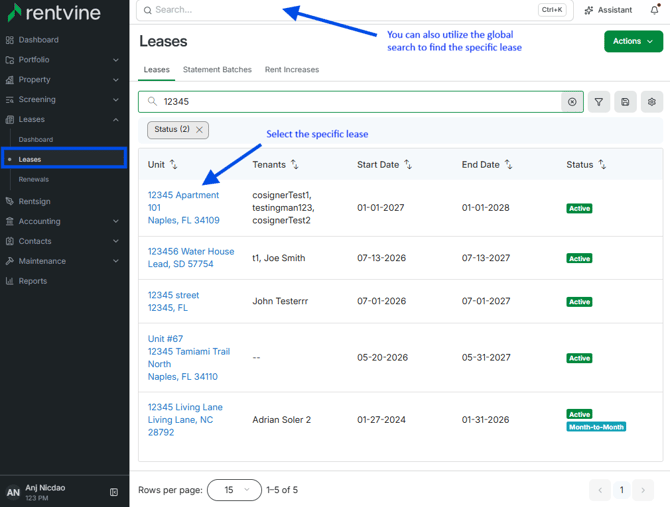Screen dimensions: 670x507
Task: Click the Rentsign pen icon
Action: click(10, 201)
